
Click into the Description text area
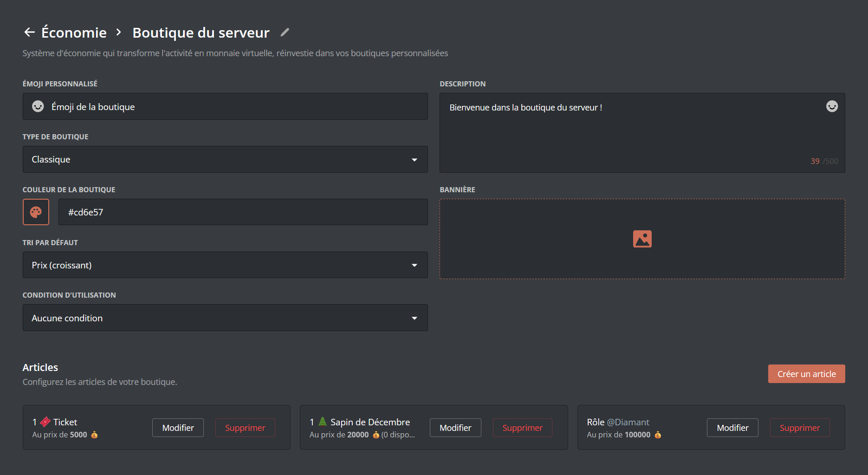click(x=631, y=135)
